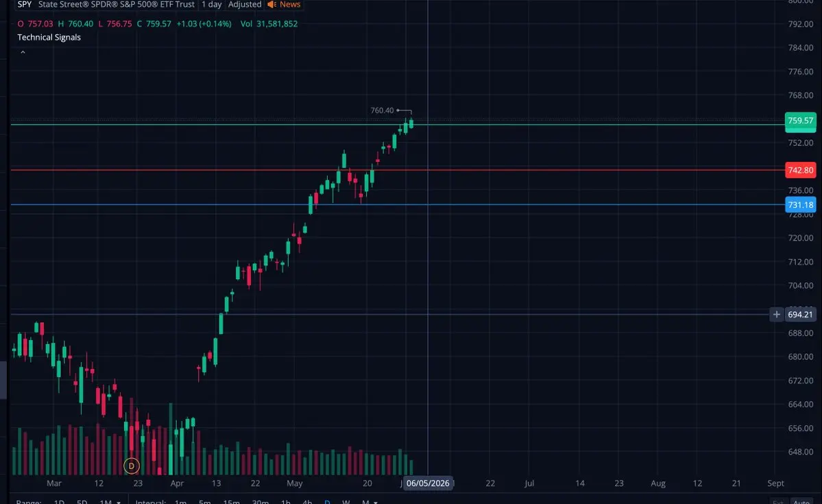Image resolution: width=822 pixels, height=504 pixels.
Task: Click the 792.00 price axis label
Action: 801,24
